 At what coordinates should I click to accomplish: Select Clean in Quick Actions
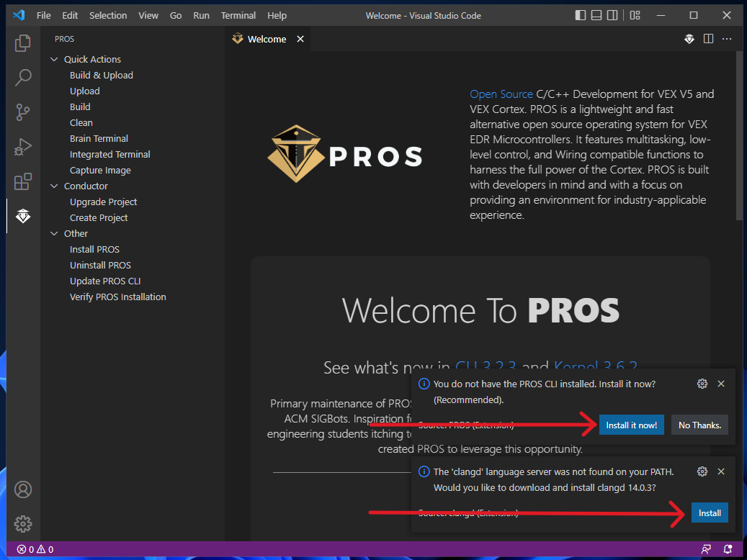[x=81, y=123]
